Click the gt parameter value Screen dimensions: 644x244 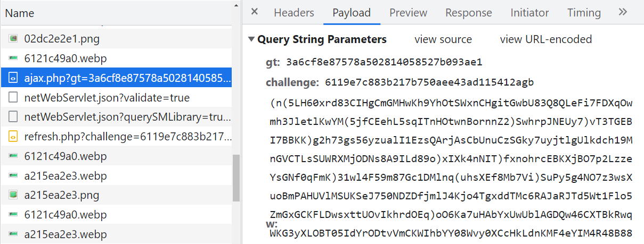384,62
